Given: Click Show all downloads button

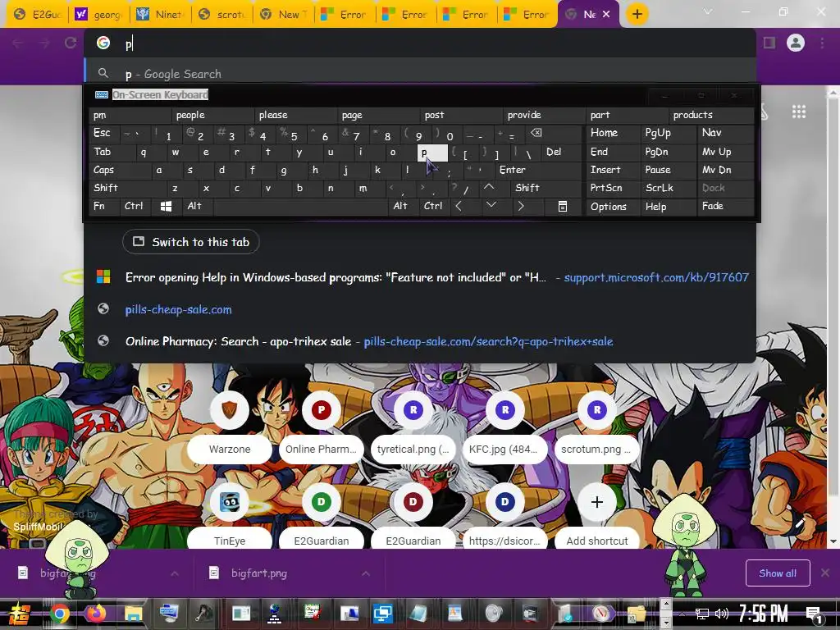Looking at the screenshot, I should pyautogui.click(x=778, y=573).
